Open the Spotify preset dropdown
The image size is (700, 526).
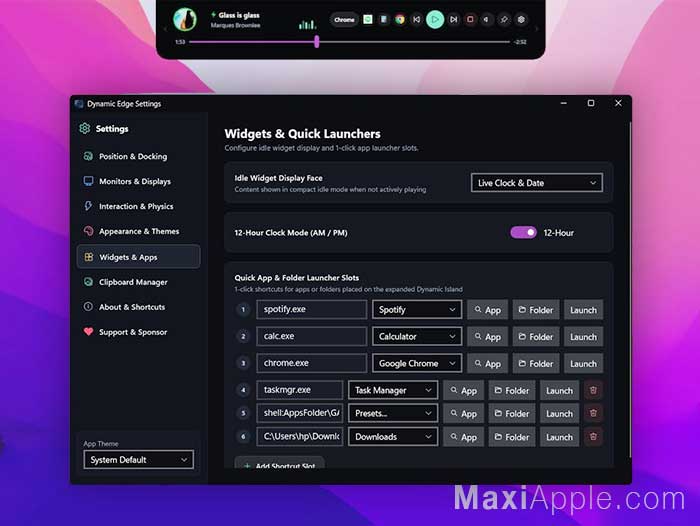pyautogui.click(x=417, y=309)
